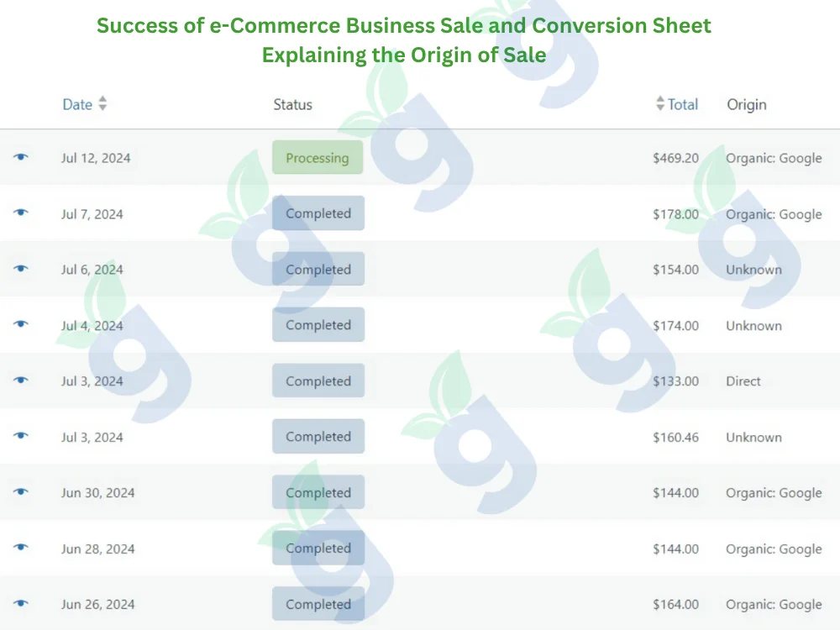Image resolution: width=840 pixels, height=630 pixels.
Task: Select the Status column header
Action: click(292, 104)
